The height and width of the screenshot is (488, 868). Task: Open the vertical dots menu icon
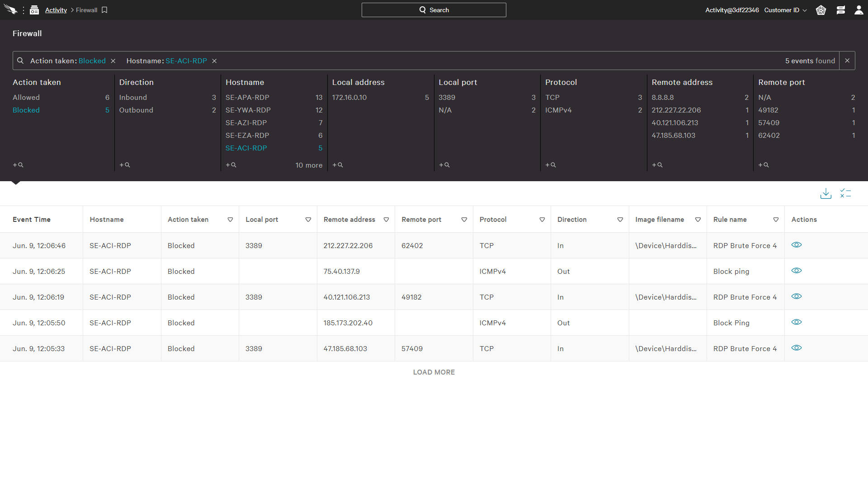24,10
